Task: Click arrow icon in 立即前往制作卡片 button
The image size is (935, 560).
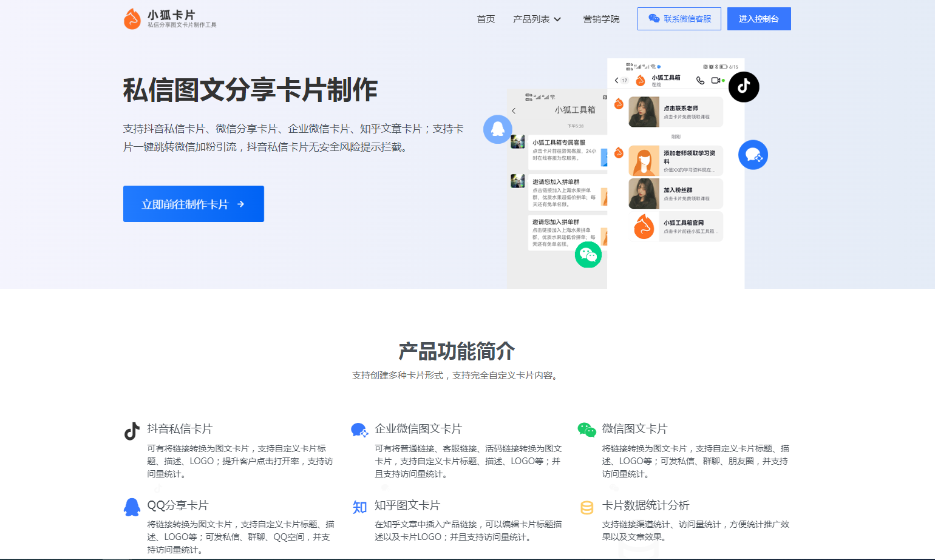Action: (x=241, y=204)
